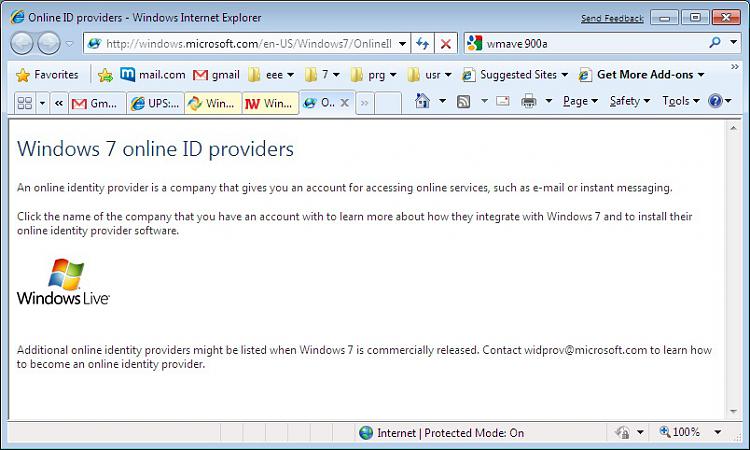750x450 pixels.
Task: Click the Print icon
Action: [529, 101]
